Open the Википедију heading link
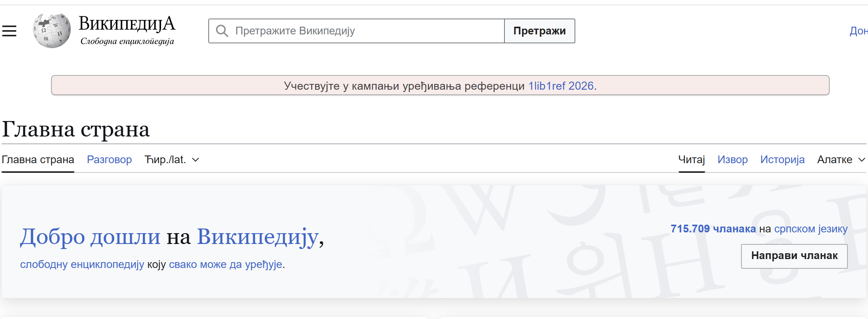868x319 pixels. [x=258, y=237]
